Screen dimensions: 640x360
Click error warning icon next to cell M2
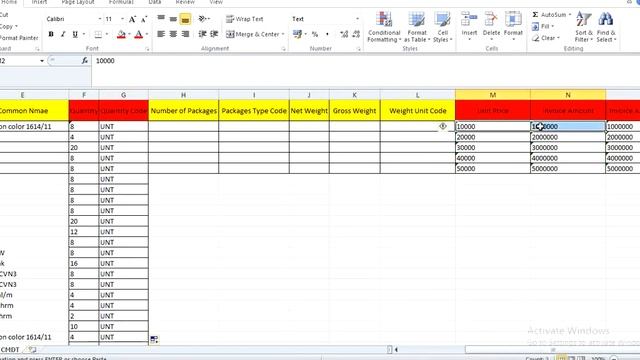click(x=443, y=127)
